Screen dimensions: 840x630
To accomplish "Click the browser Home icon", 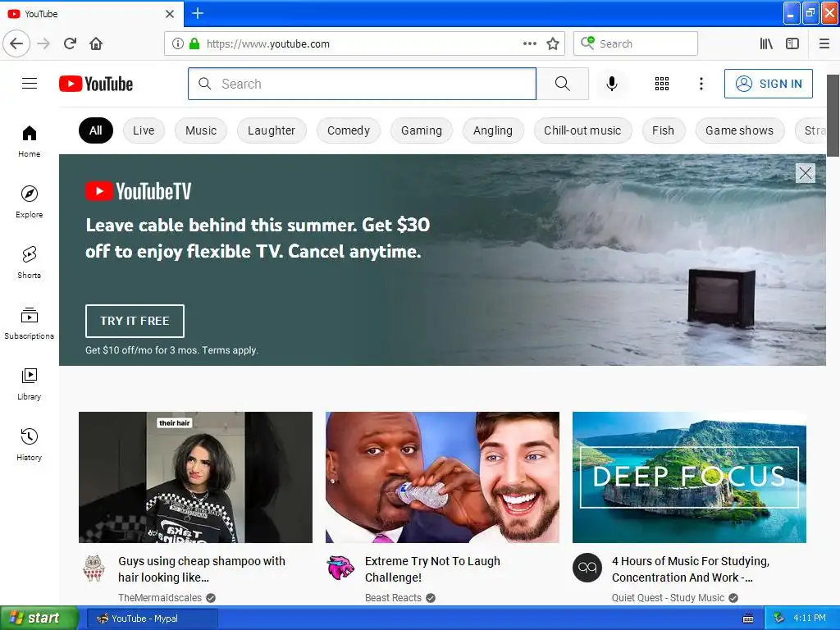I will (x=96, y=43).
